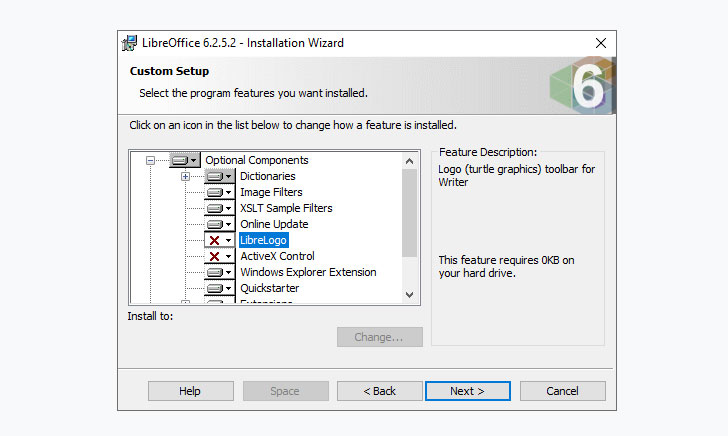The image size is (728, 436).
Task: Click the greyed-out Space button
Action: (286, 391)
